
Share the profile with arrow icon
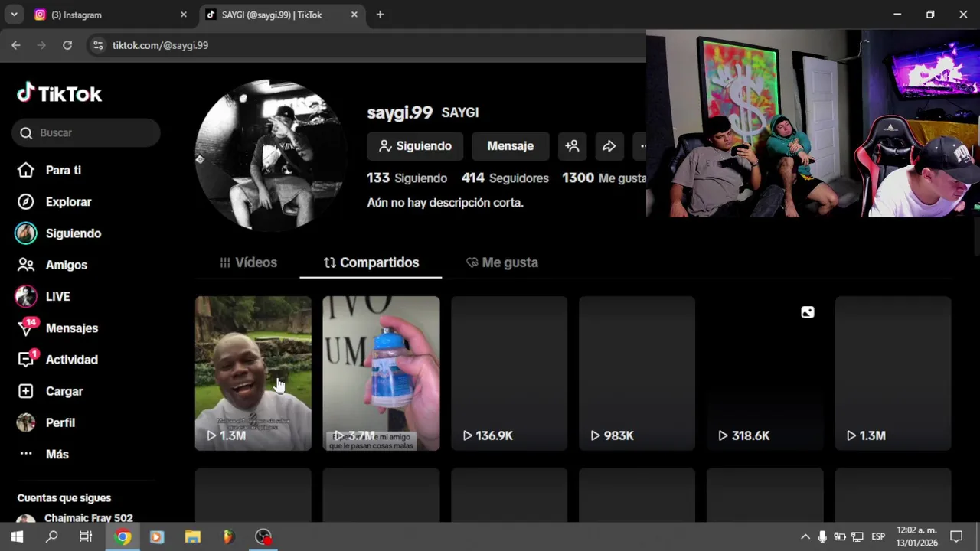pos(609,146)
